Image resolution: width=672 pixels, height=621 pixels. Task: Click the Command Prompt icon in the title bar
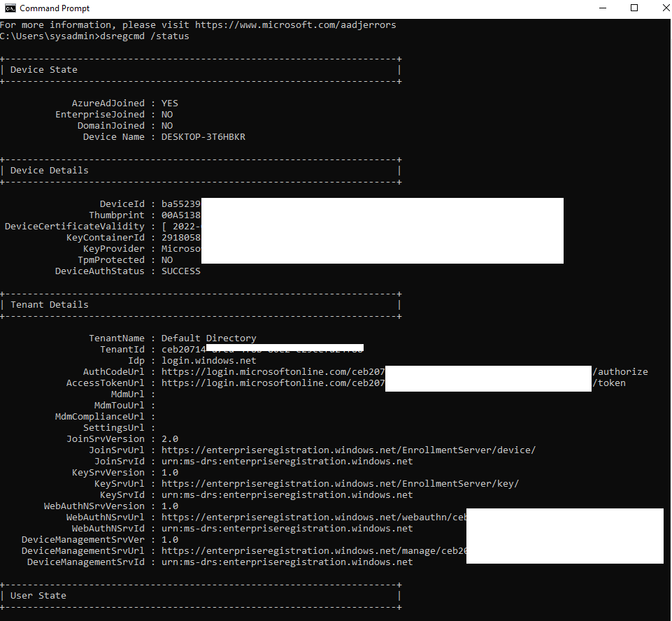pyautogui.click(x=9, y=8)
